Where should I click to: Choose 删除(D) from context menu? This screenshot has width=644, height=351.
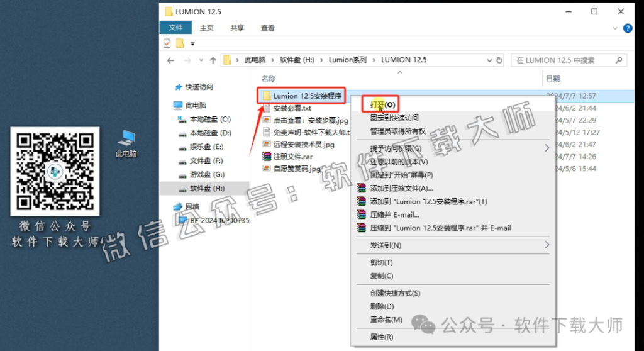click(x=382, y=306)
